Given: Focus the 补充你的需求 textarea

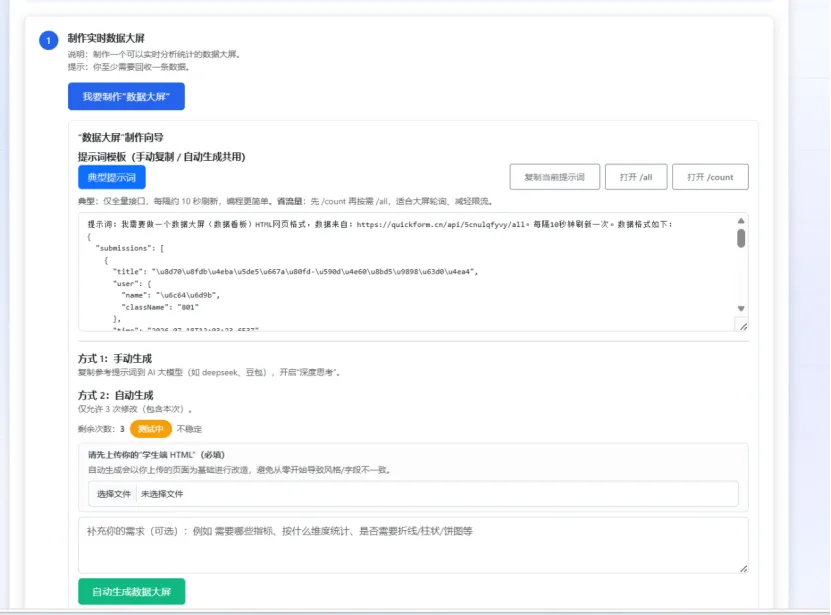Looking at the screenshot, I should [413, 546].
